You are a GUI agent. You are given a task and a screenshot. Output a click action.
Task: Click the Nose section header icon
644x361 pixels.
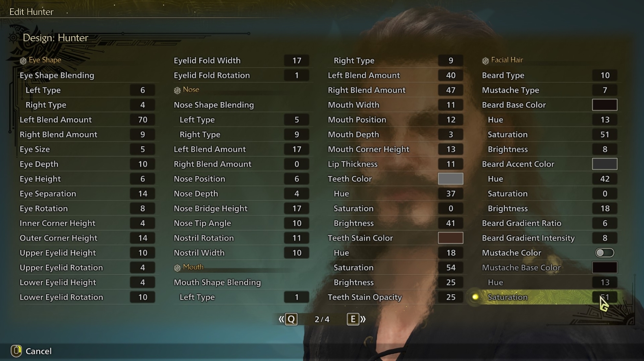click(x=177, y=90)
